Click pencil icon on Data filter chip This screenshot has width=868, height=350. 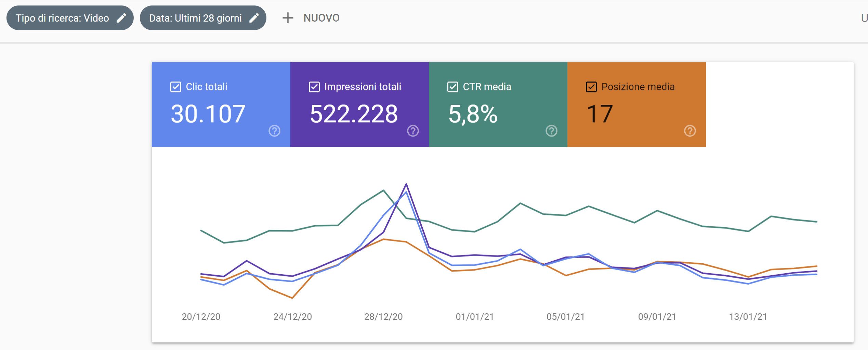254,18
